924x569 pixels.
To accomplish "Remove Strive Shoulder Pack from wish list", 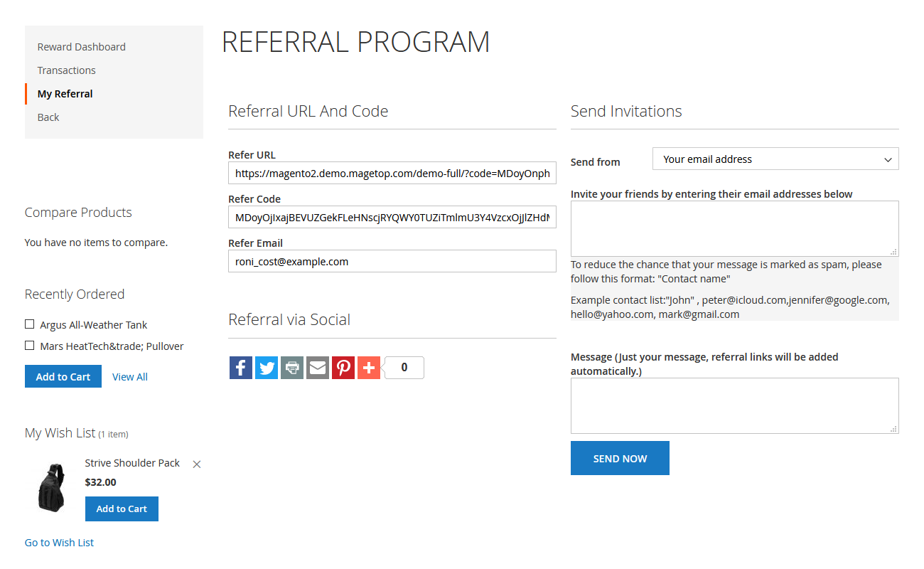I will coord(197,464).
